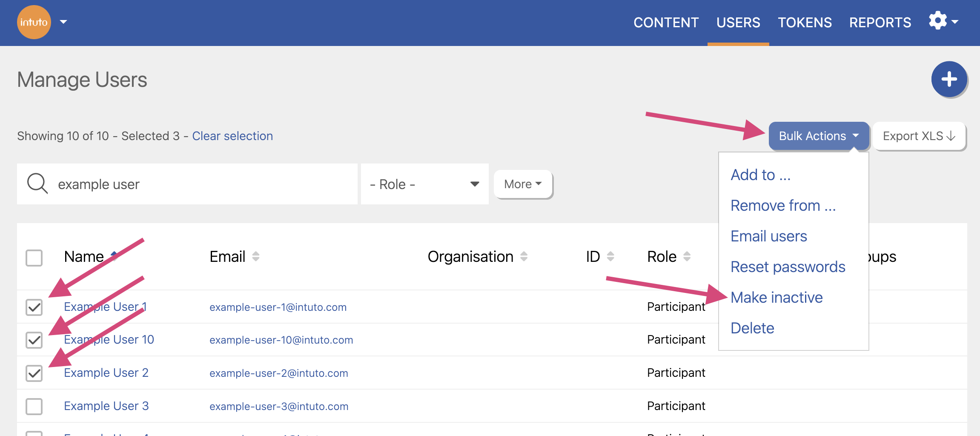Choose Make inactive from bulk menu
Viewport: 980px width, 436px height.
(x=777, y=298)
